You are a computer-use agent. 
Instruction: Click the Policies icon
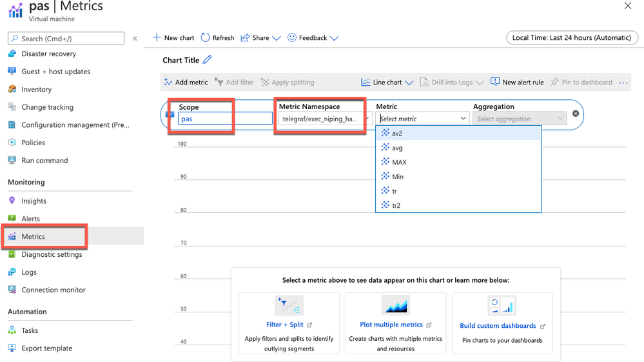click(x=12, y=142)
